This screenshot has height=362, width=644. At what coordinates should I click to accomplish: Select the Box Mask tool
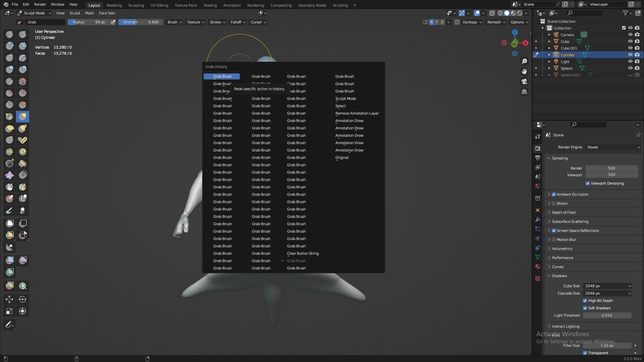point(9,223)
